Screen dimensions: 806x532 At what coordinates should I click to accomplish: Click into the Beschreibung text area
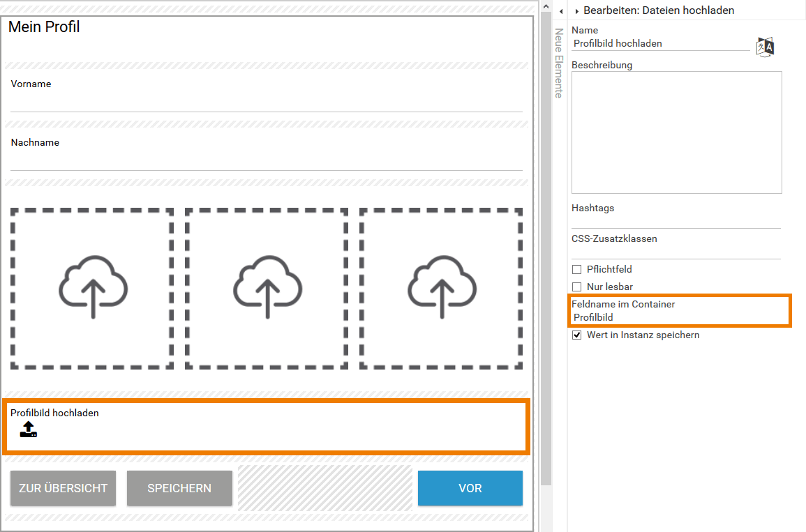coord(676,132)
